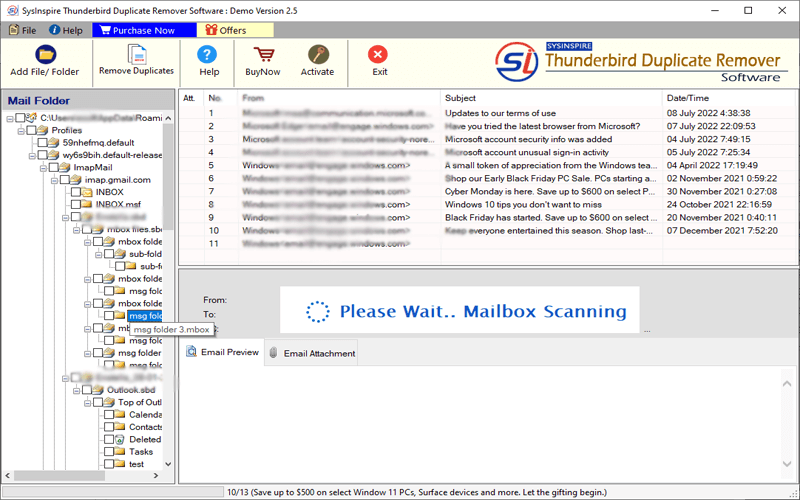Click the BuyNow shopping cart icon
The image size is (800, 500).
(263, 54)
